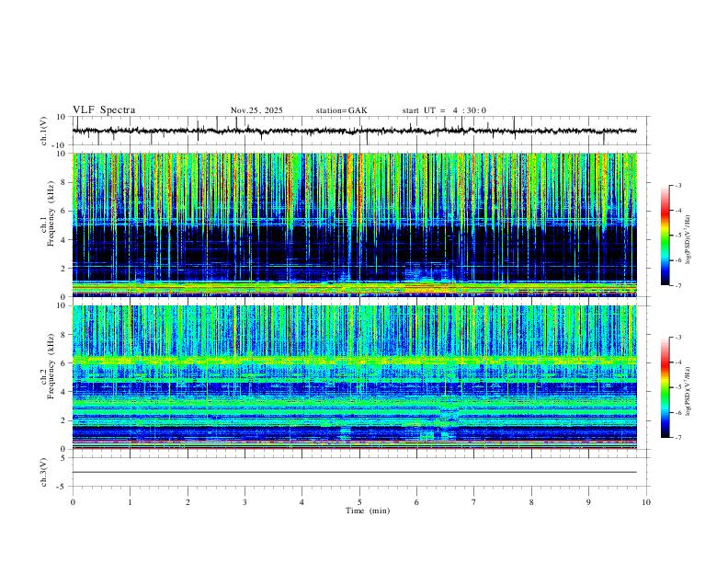The width and height of the screenshot is (728, 563).
Task: Click the "8" kHz tick on ch.2 frequency axis
Action: pos(64,335)
